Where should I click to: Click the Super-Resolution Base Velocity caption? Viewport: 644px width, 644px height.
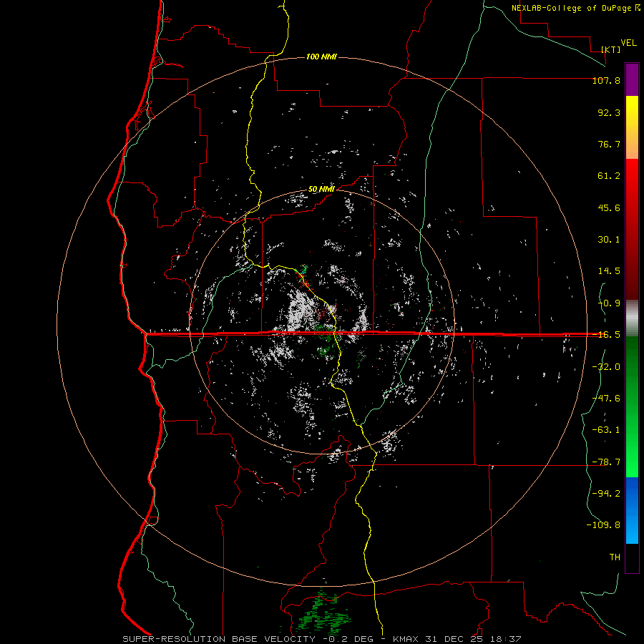click(x=322, y=639)
